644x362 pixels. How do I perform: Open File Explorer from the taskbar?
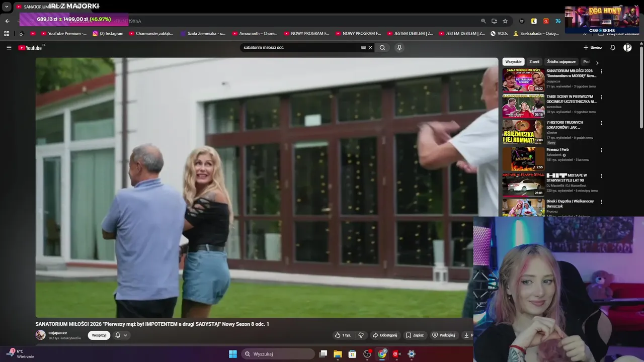(338, 354)
